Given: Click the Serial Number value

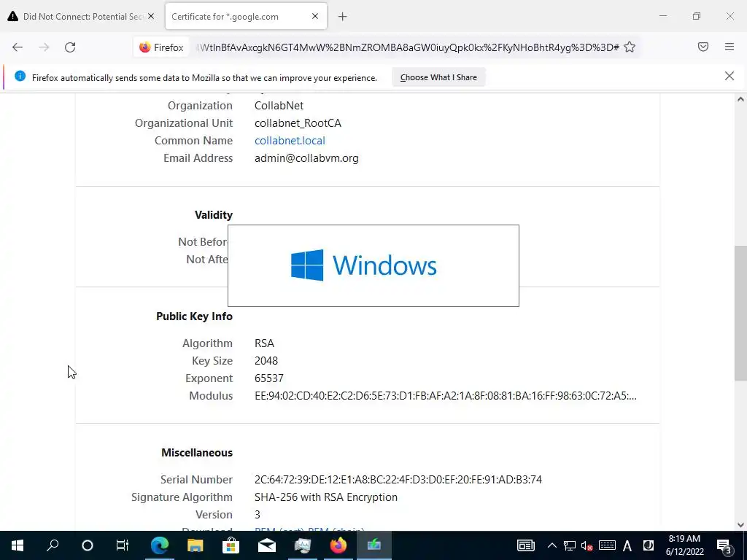Looking at the screenshot, I should [398, 480].
